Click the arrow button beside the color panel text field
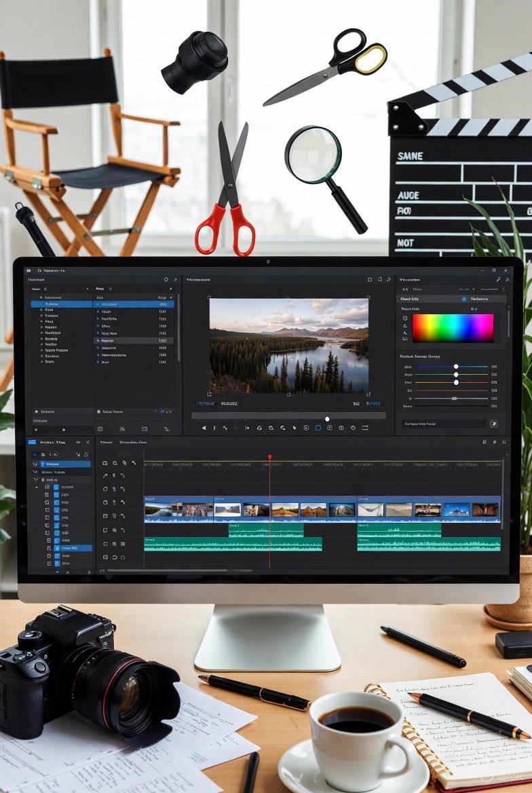Viewport: 532px width, 793px height. pos(494,424)
